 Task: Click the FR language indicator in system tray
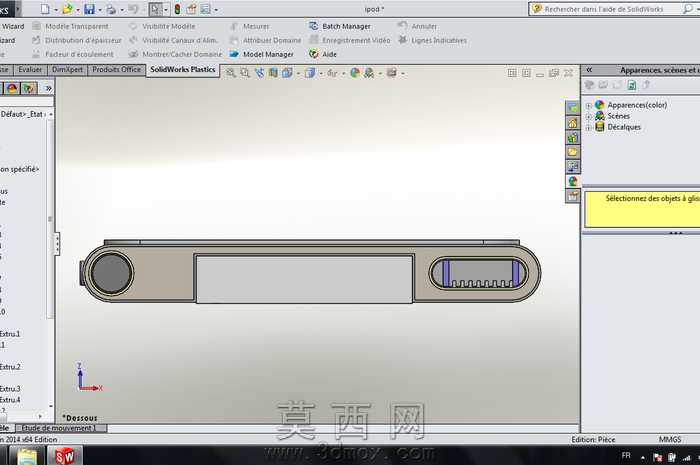click(626, 455)
